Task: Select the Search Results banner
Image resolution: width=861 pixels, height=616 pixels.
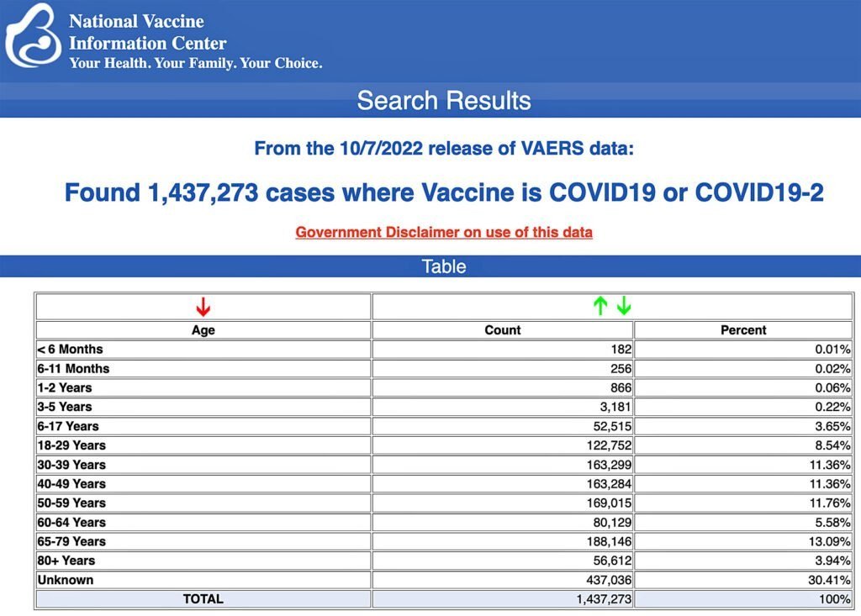Action: pos(444,100)
